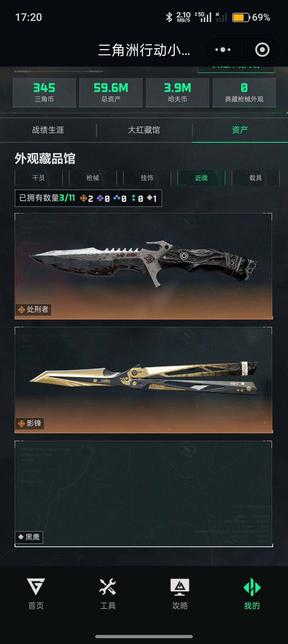The width and height of the screenshot is (288, 644).
Task: Close the mini program with the circle icon
Action: (x=262, y=50)
